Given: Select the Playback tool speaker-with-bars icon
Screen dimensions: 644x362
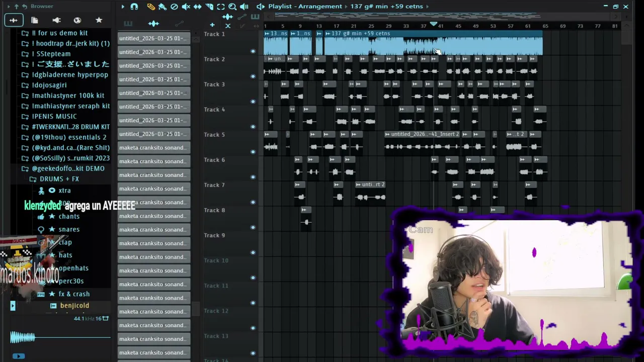Looking at the screenshot, I should (244, 7).
